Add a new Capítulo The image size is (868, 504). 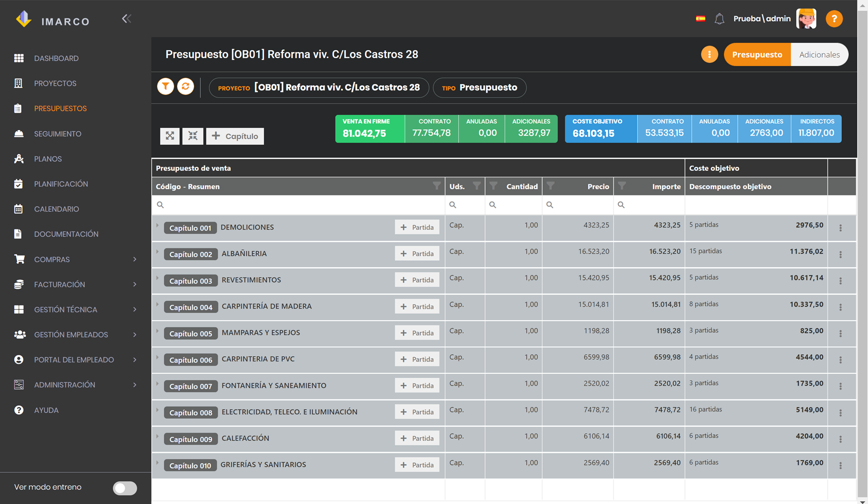pos(235,136)
